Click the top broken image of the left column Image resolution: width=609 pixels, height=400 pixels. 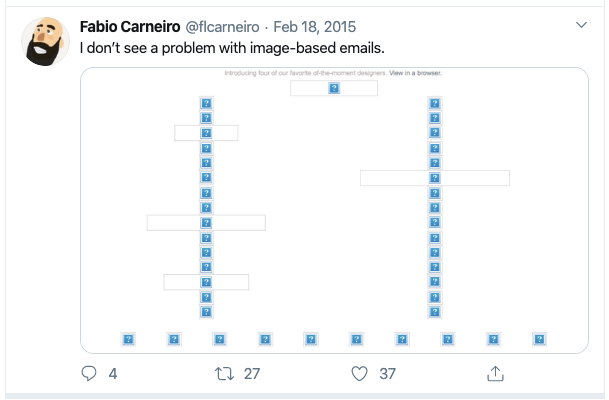206,103
